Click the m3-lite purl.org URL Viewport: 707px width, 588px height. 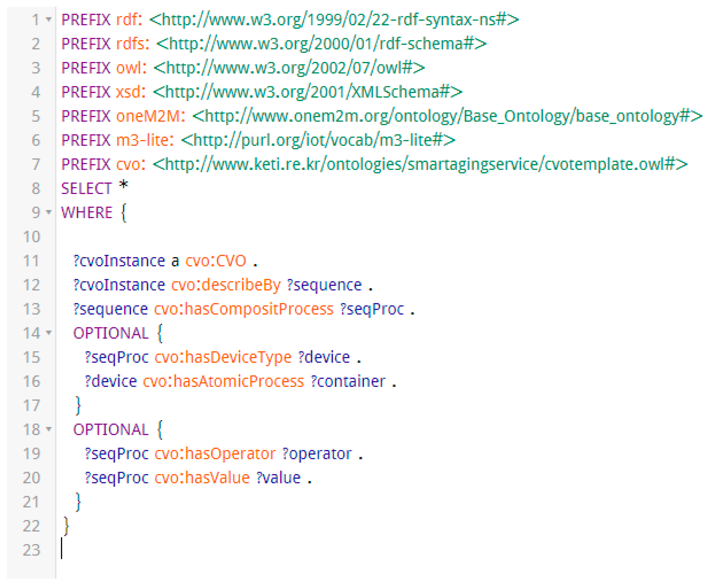tap(318, 140)
